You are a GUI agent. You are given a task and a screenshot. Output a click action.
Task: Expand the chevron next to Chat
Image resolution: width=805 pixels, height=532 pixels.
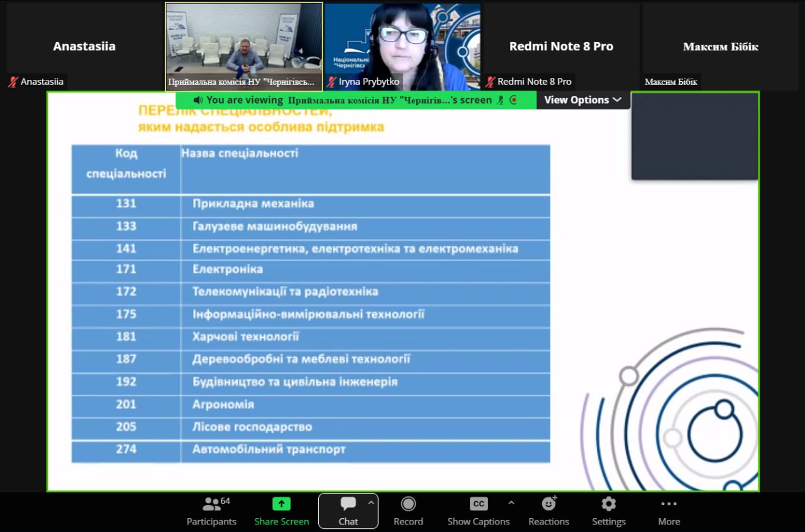(x=371, y=503)
